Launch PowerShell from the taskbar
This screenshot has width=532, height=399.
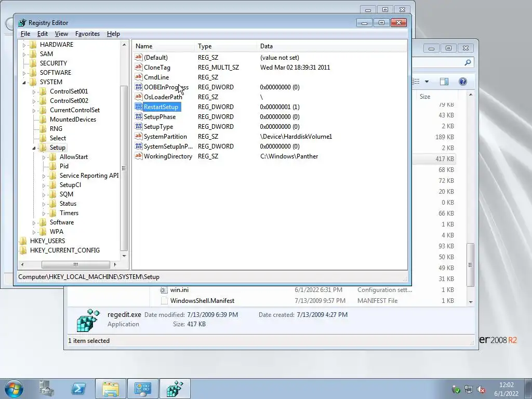point(78,389)
